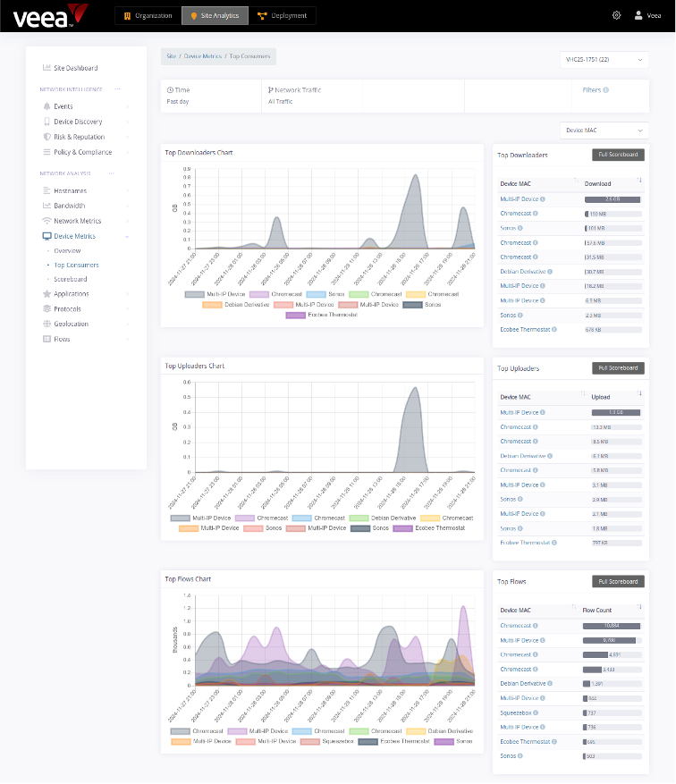The height and width of the screenshot is (784, 676).
Task: Click the Network Metrics wifi icon
Action: [46, 221]
